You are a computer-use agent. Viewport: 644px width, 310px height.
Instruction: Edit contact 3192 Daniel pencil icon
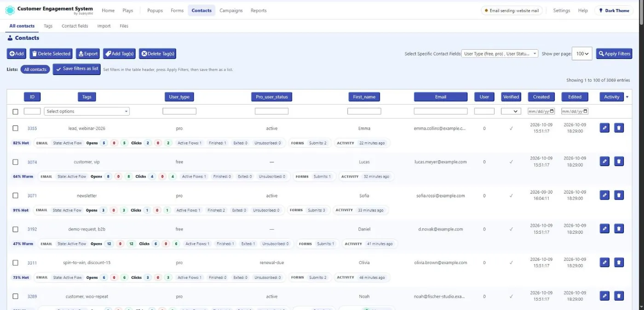tap(604, 229)
